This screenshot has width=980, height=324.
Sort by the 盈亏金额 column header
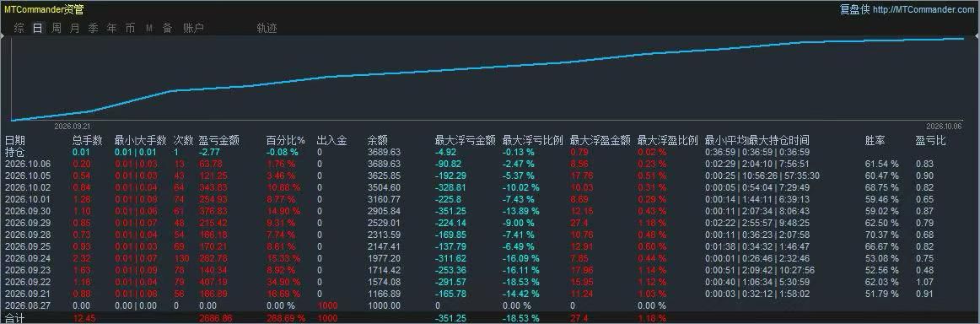(x=218, y=141)
